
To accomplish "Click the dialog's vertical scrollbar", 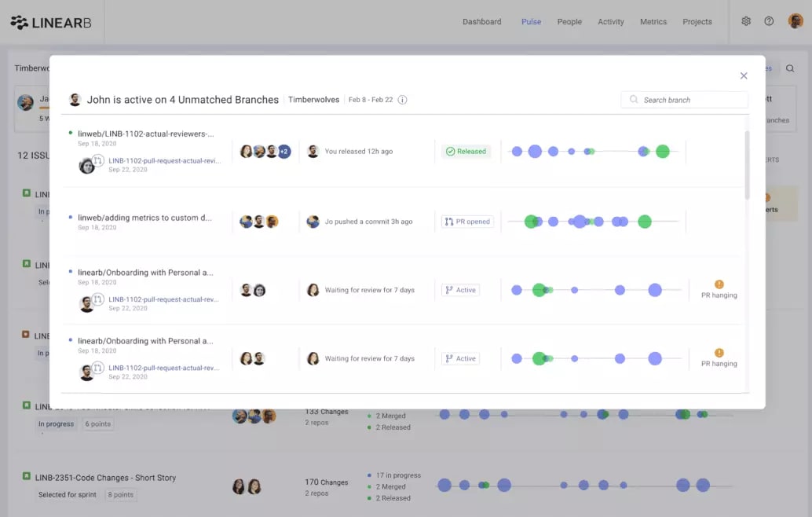I will coord(748,165).
